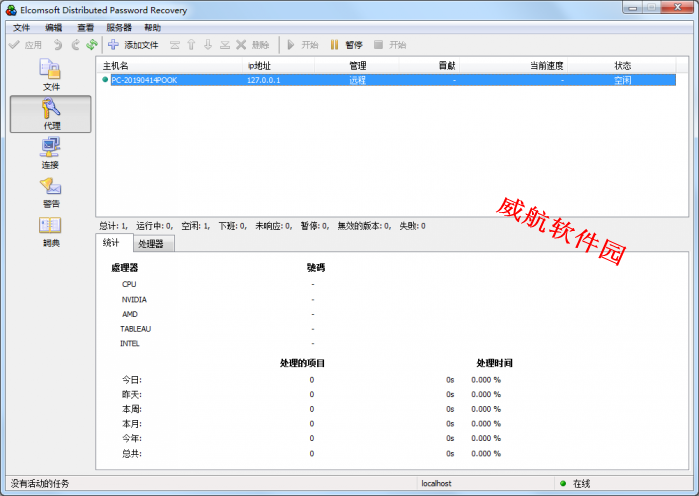Click the Start play icon
Viewport: 699px width, 496px height.
tap(291, 45)
